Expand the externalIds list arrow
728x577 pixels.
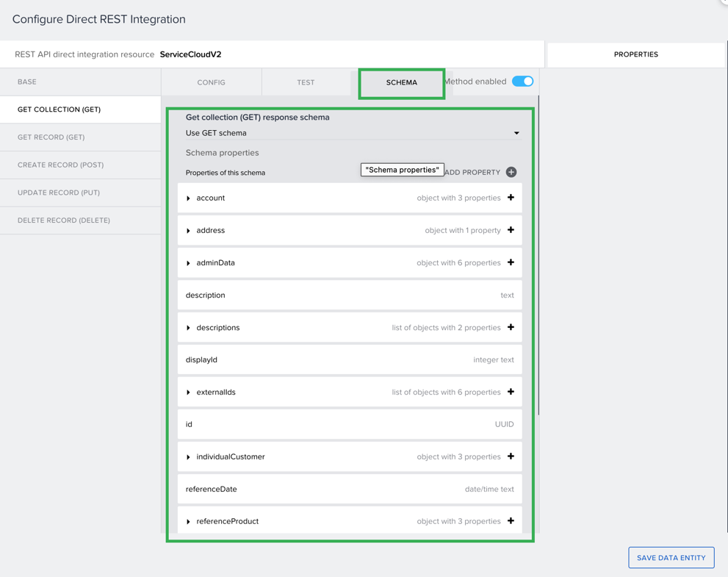tap(189, 393)
